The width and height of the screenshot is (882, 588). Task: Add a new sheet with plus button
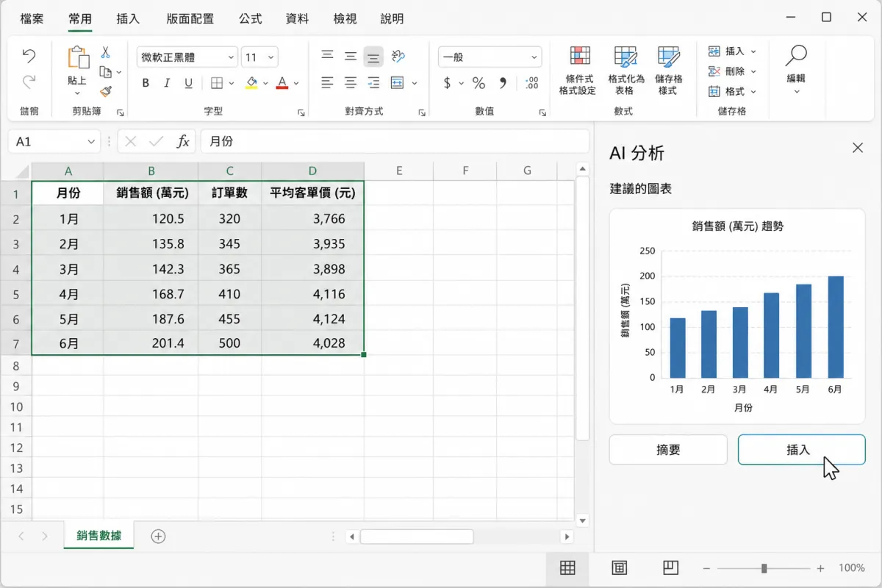pos(158,537)
